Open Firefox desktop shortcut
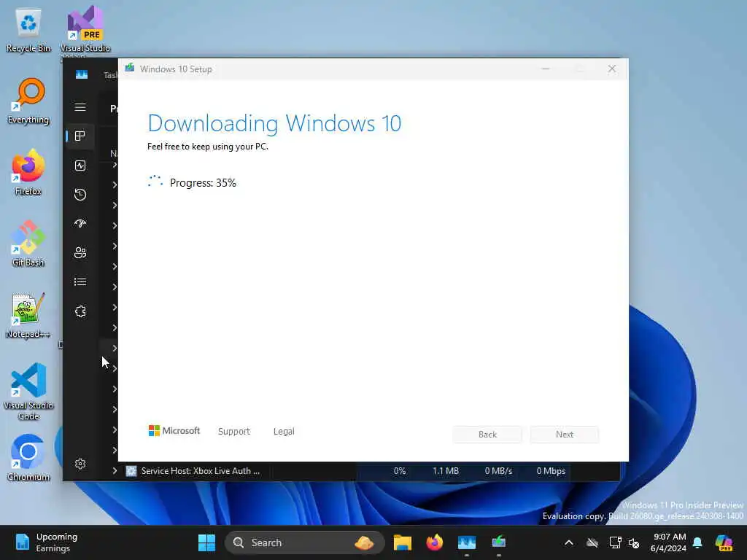The image size is (747, 560). click(28, 172)
